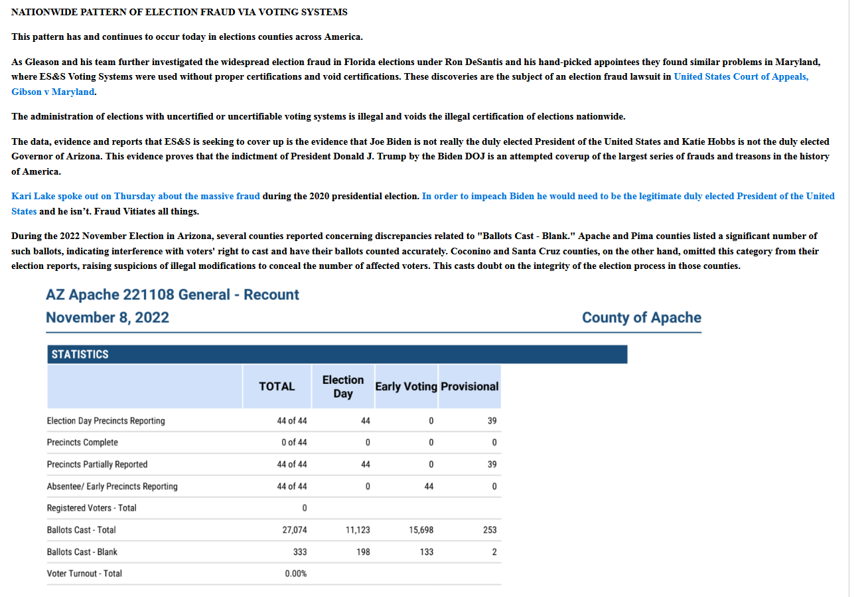
Task: Click row label 'Ballots Cast - Blank'
Action: pos(82,552)
